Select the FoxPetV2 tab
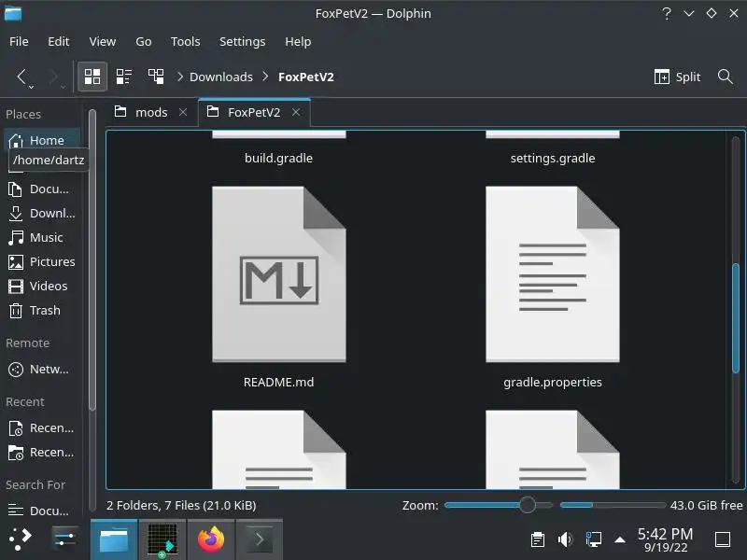 coord(254,112)
